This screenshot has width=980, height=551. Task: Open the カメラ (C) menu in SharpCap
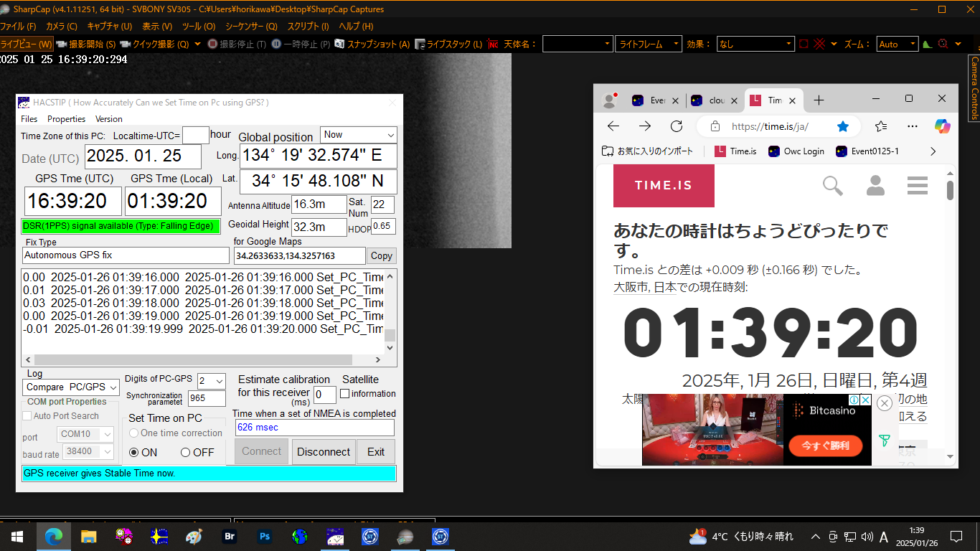point(61,27)
